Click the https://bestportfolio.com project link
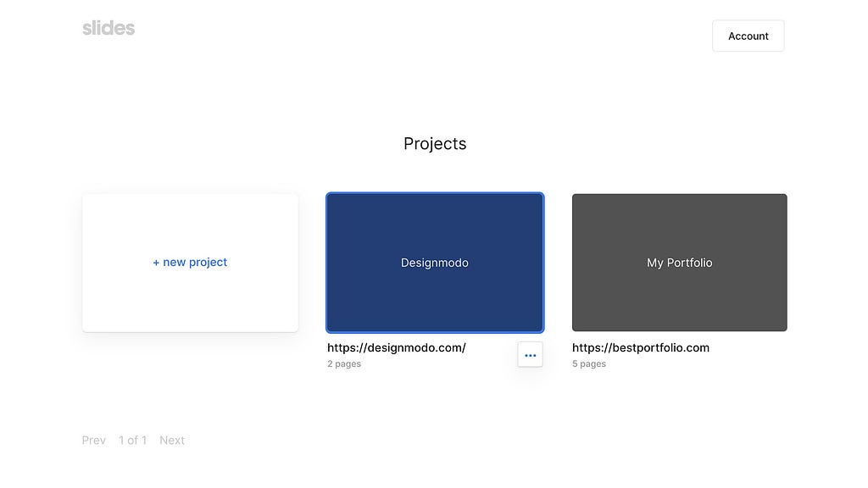 tap(641, 347)
